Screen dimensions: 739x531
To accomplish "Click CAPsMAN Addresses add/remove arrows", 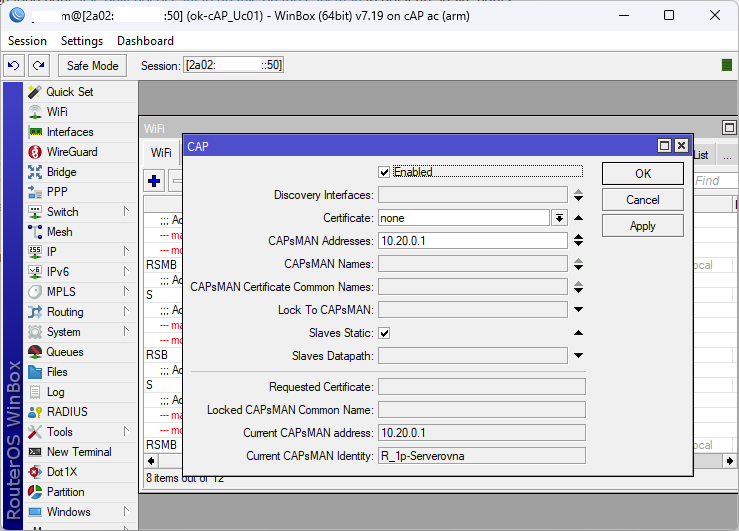I will tap(578, 241).
